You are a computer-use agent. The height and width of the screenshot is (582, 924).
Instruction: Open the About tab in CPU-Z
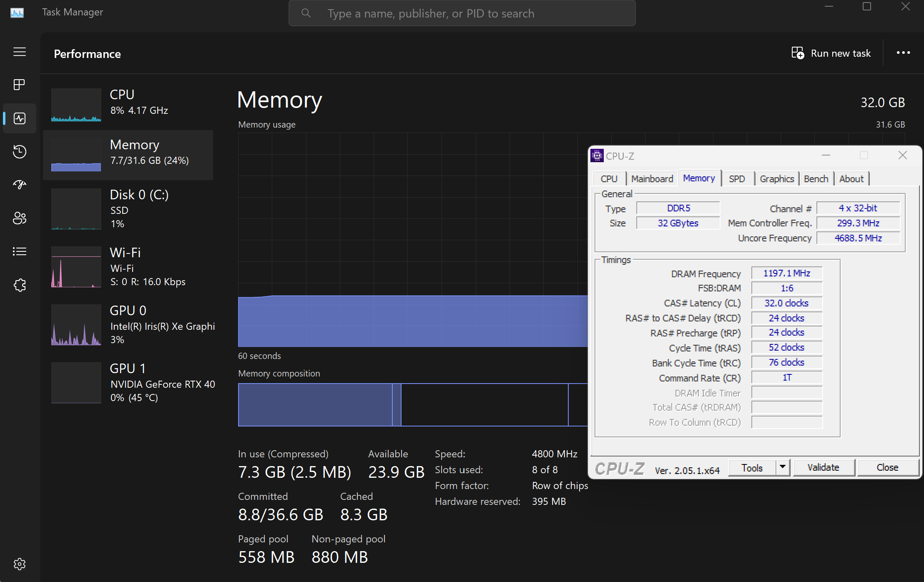pos(851,179)
